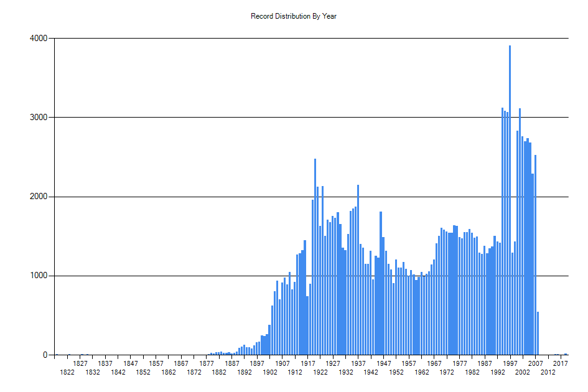Click the 1837 x-axis label
Screen dimensions: 588x392
point(105,363)
